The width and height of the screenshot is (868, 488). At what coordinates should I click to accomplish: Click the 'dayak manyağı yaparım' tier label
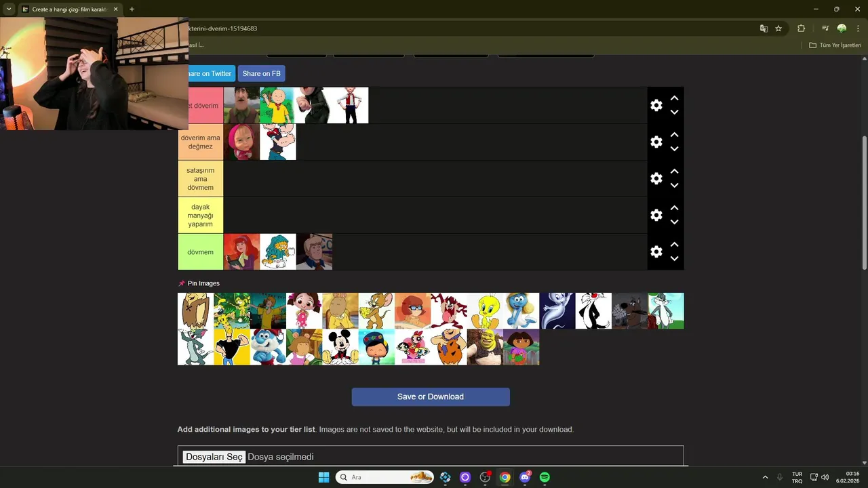point(201,215)
